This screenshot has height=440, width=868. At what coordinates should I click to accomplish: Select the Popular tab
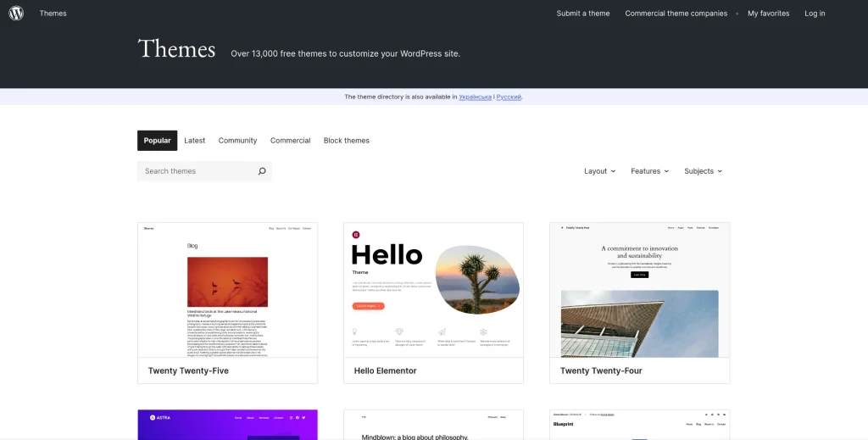pyautogui.click(x=157, y=141)
